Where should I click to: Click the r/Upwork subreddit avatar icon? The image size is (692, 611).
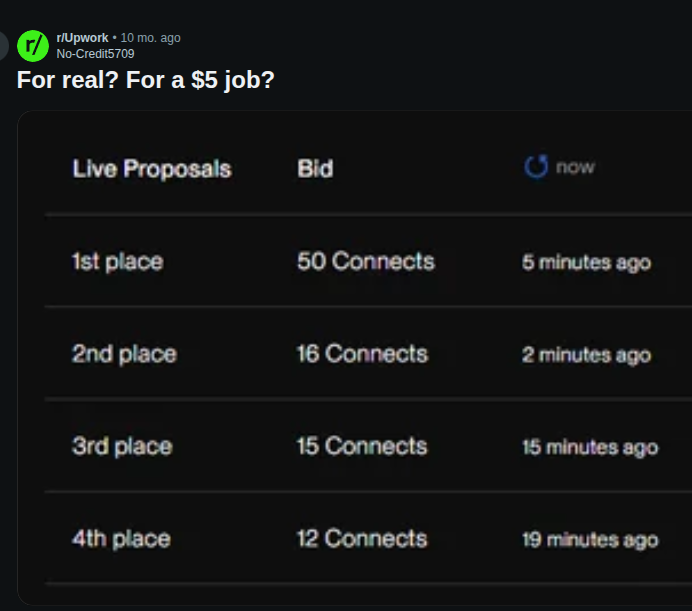[33, 46]
